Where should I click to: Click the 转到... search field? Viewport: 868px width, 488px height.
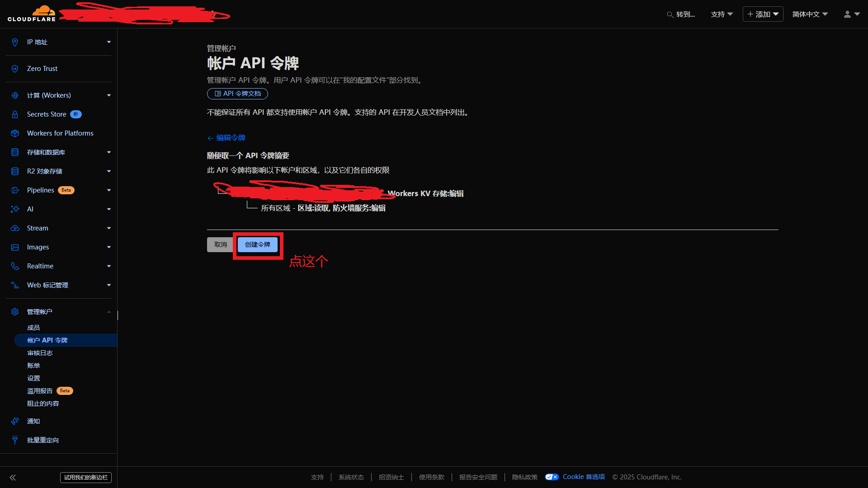[x=681, y=14]
